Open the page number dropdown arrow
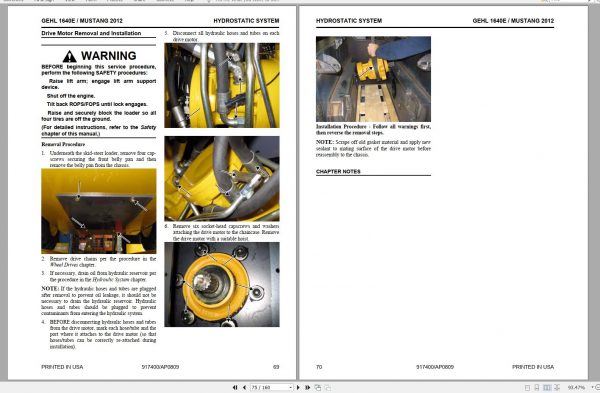Screen dimensions: 600x393 click(291, 388)
